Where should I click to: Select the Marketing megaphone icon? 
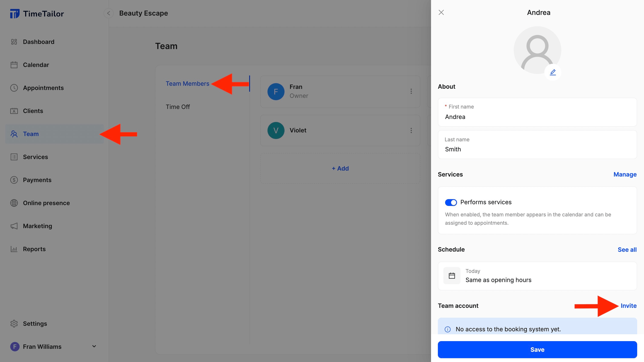(x=14, y=226)
